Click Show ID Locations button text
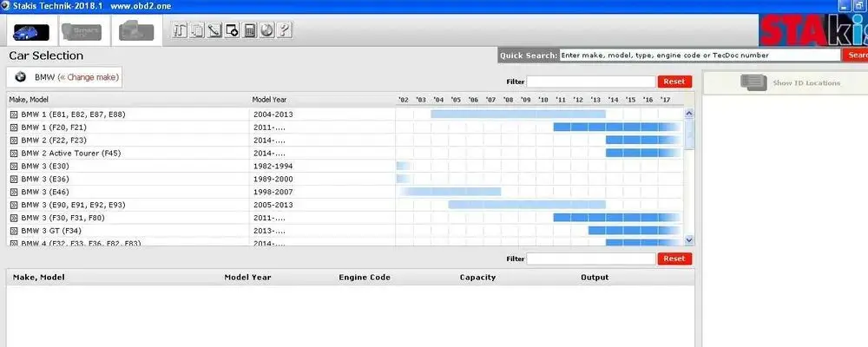 [806, 83]
